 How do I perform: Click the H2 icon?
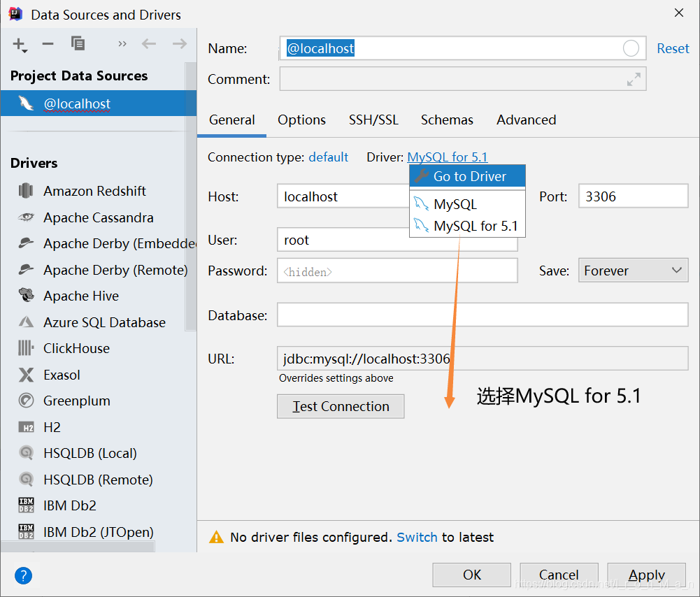(x=26, y=427)
